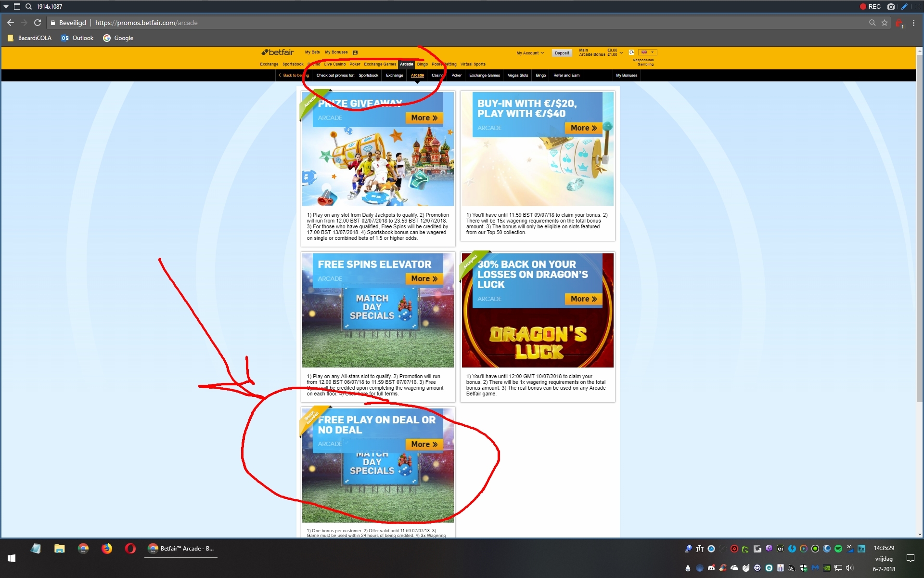Open the dropdown triangle at top-left of recorder bar
Image resolution: width=924 pixels, height=578 pixels.
pos(6,6)
